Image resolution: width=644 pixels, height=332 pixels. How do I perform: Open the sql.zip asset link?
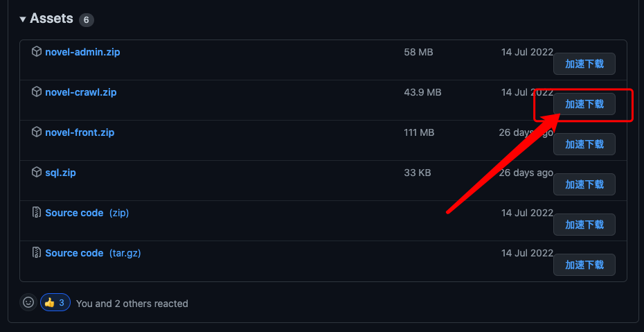pyautogui.click(x=60, y=173)
